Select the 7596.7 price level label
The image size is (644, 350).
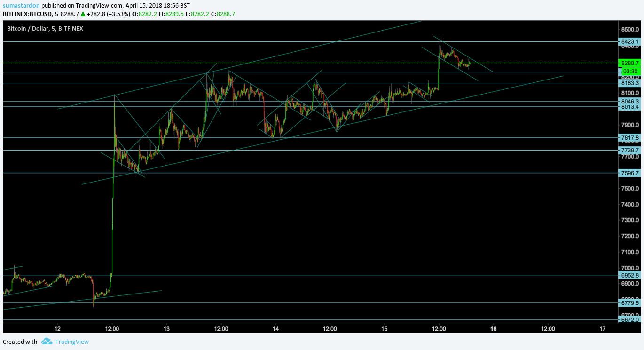(630, 173)
